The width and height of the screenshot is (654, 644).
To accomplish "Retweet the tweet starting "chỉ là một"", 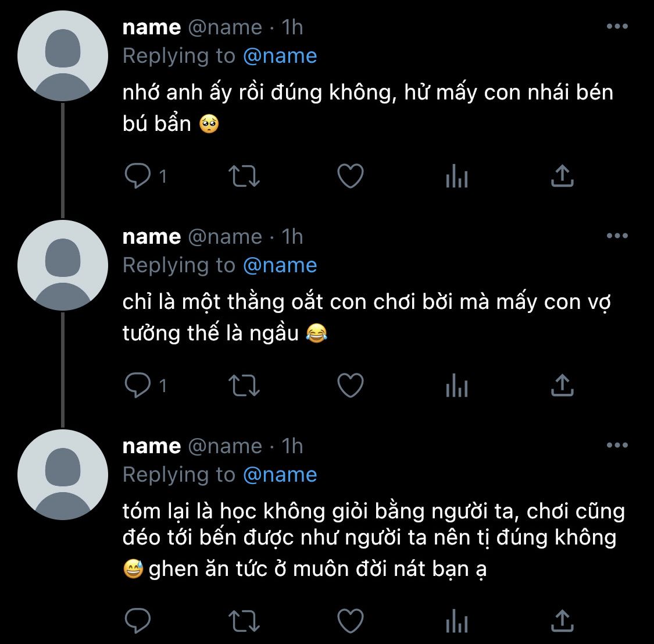I will [245, 386].
